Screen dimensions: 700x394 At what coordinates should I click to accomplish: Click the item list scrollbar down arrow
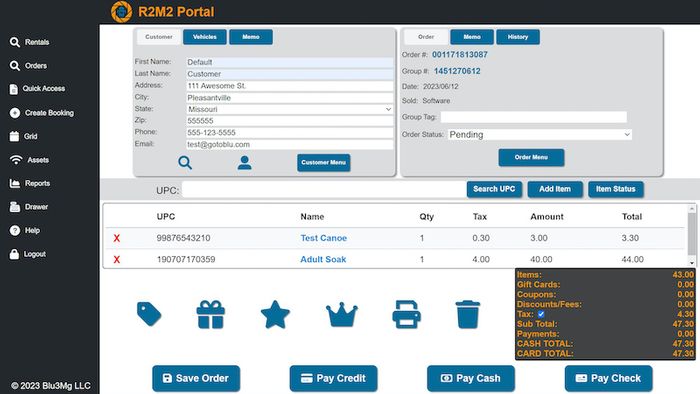692,263
